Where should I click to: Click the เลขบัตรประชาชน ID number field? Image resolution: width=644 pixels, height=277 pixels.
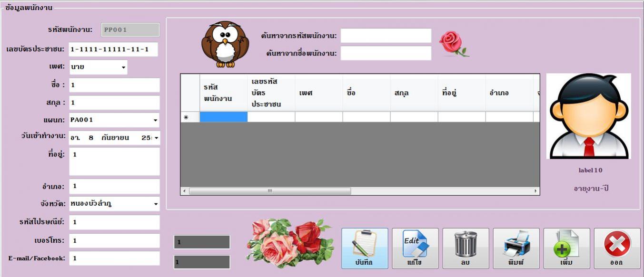[x=113, y=49]
